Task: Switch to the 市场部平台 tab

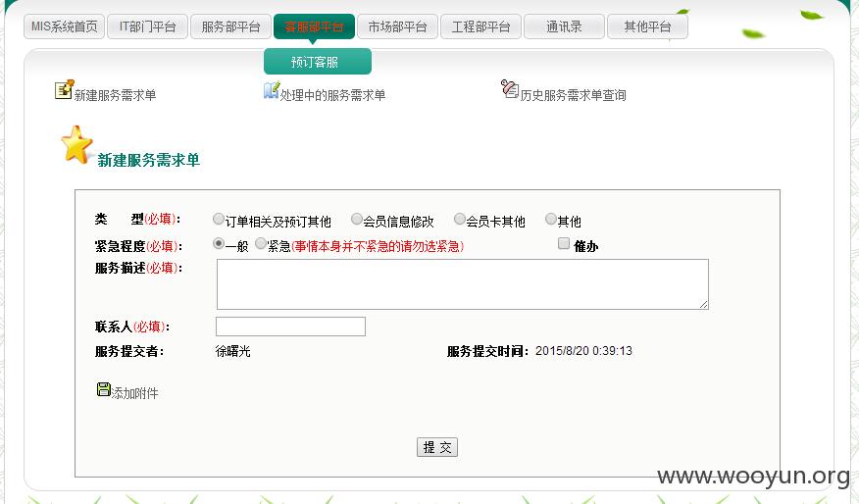Action: [x=397, y=26]
